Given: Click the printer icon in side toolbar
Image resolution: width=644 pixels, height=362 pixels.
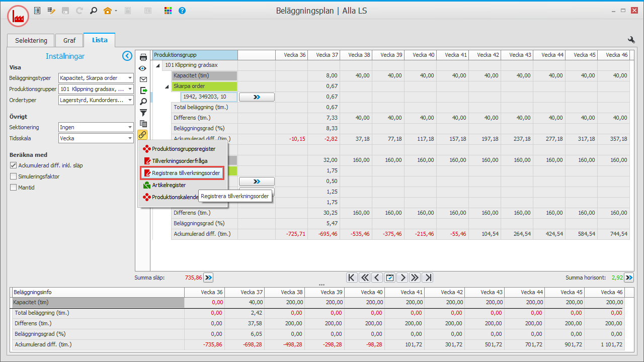Looking at the screenshot, I should [x=143, y=57].
